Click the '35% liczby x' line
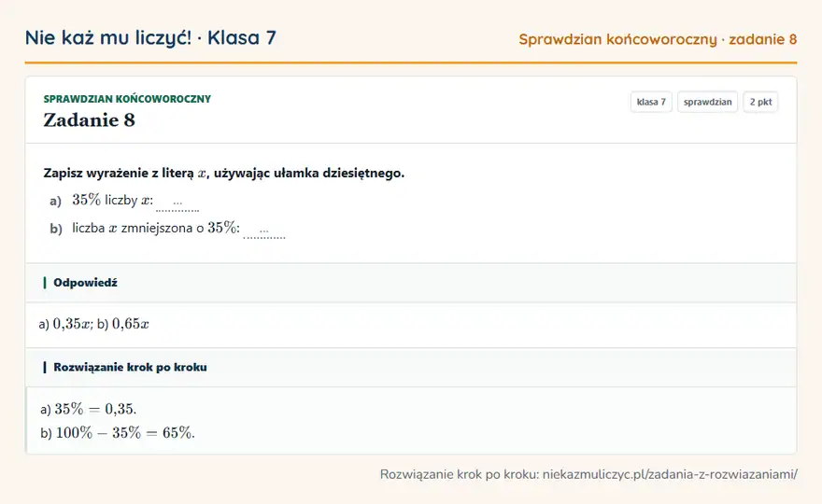The image size is (822, 504). tap(113, 200)
